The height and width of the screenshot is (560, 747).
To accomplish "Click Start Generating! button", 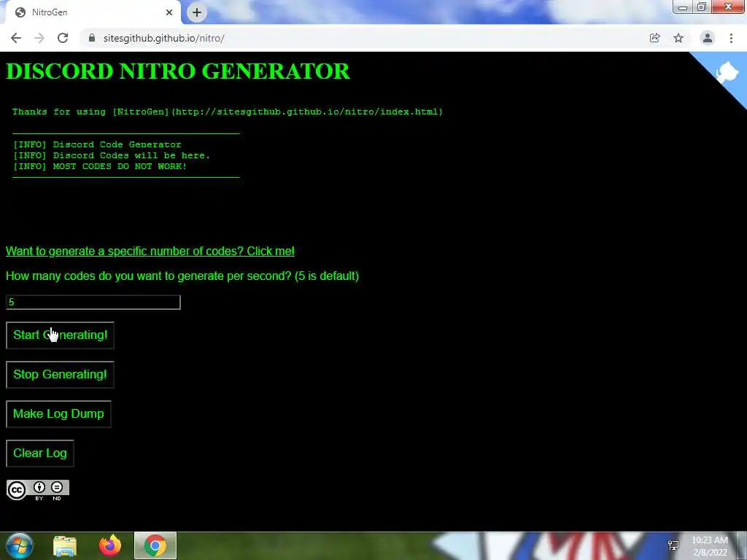I will click(60, 335).
